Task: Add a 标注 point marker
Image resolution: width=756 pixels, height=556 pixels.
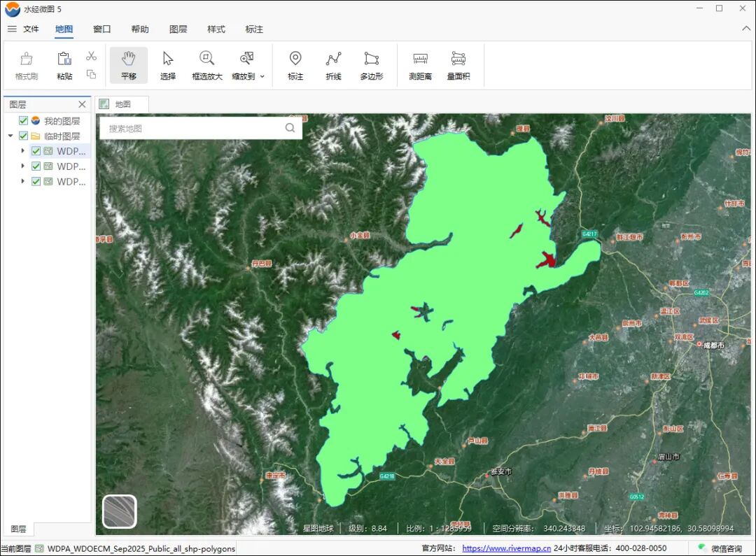Action: pyautogui.click(x=295, y=65)
